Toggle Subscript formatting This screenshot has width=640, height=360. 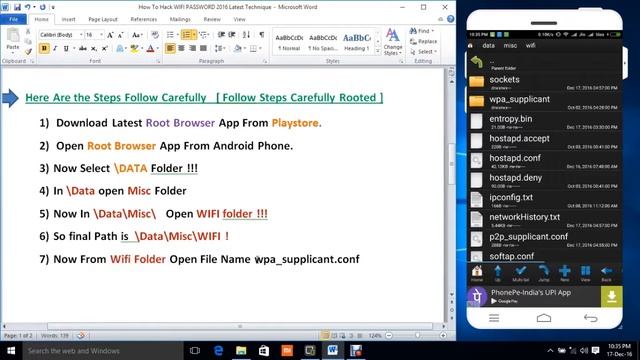[94, 49]
